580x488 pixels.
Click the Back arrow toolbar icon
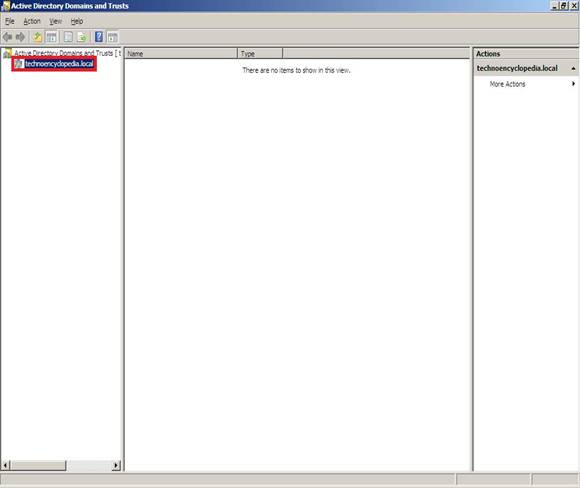pos(7,37)
